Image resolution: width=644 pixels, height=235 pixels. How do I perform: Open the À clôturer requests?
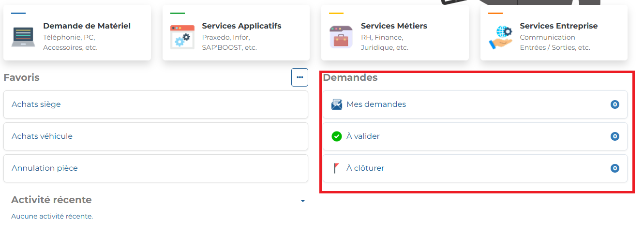[475, 168]
